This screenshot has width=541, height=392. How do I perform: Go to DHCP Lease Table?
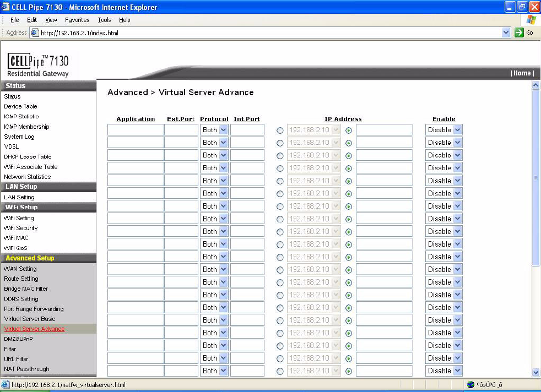pos(28,156)
